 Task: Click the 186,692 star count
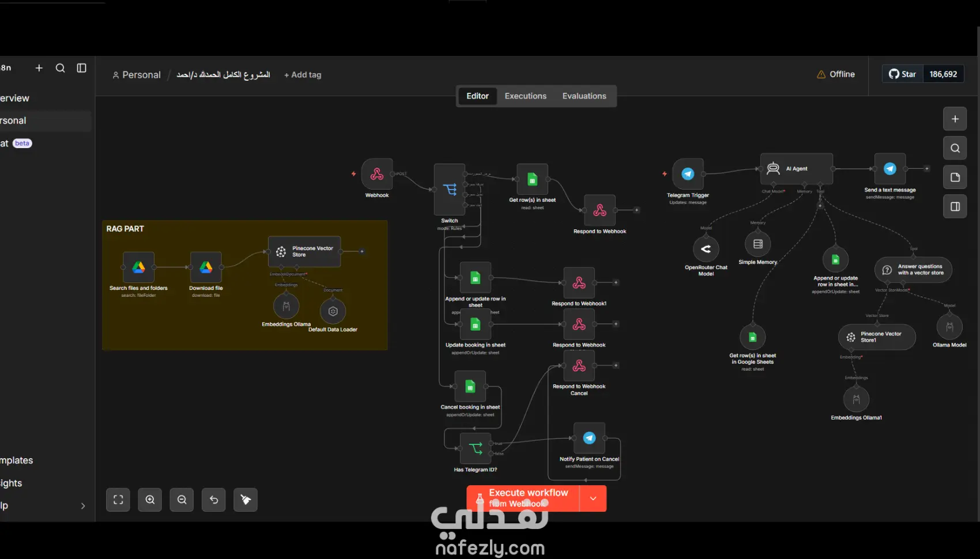(943, 74)
